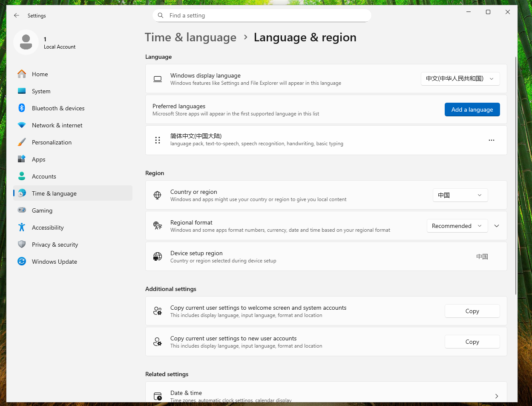Click the user account avatar picture
Image resolution: width=532 pixels, height=406 pixels.
coord(26,42)
